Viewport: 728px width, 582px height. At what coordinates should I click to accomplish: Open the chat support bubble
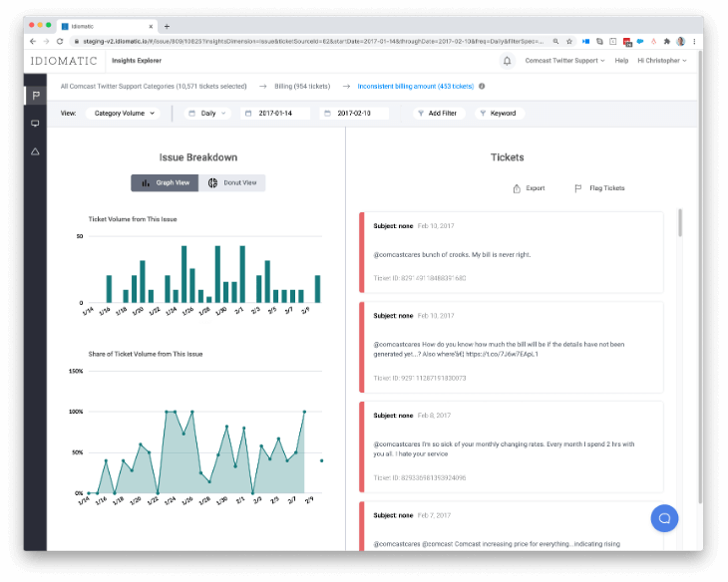tap(664, 518)
